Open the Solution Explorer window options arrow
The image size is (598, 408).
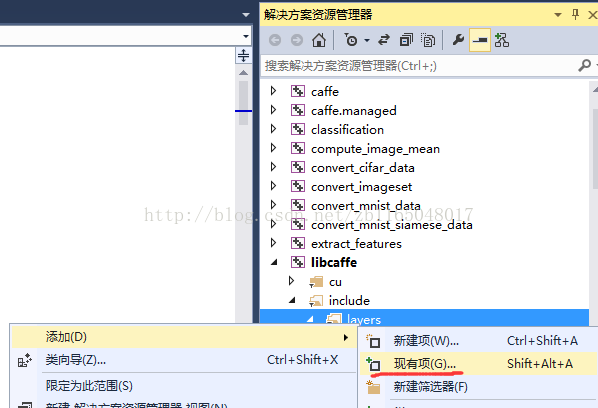pos(558,15)
